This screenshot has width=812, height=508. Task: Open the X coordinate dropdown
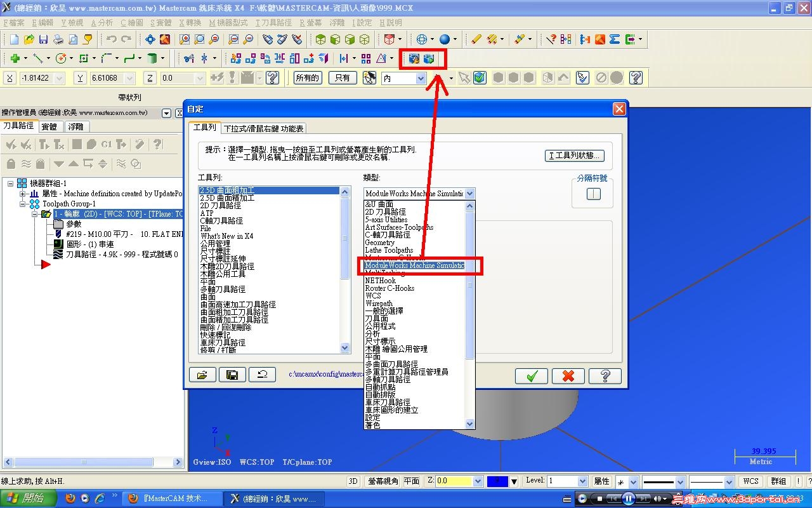(60, 78)
